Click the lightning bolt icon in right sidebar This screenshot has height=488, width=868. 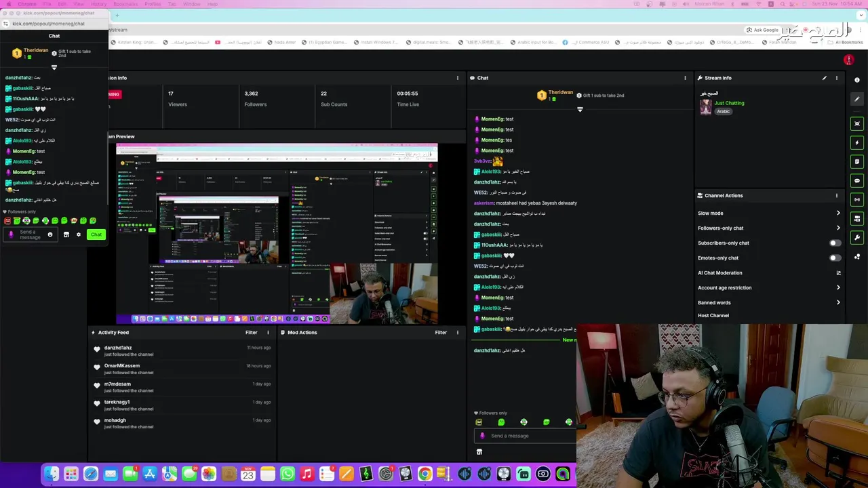[x=857, y=143]
